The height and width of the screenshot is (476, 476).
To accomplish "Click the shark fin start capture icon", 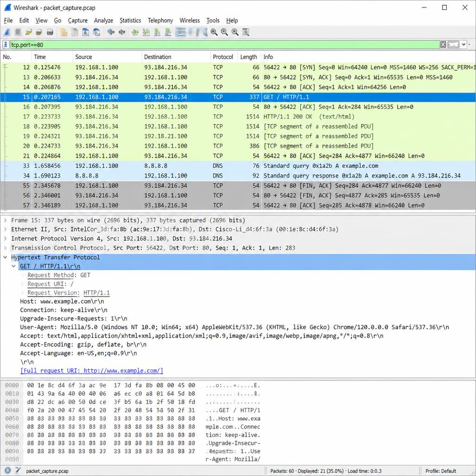I will pos(7,32).
